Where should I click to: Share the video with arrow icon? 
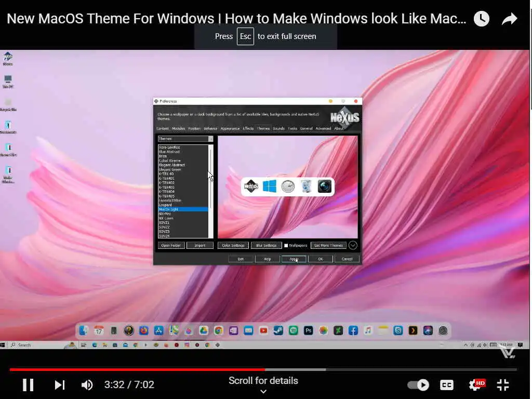click(509, 19)
